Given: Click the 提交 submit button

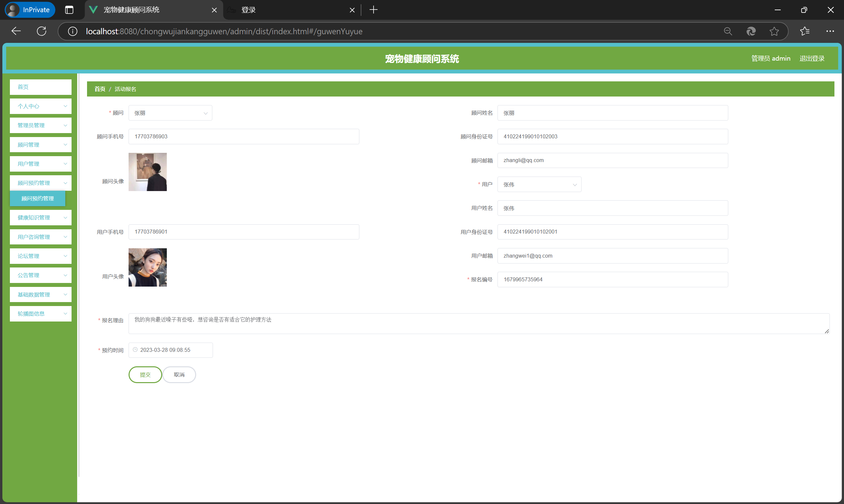Looking at the screenshot, I should tap(145, 375).
